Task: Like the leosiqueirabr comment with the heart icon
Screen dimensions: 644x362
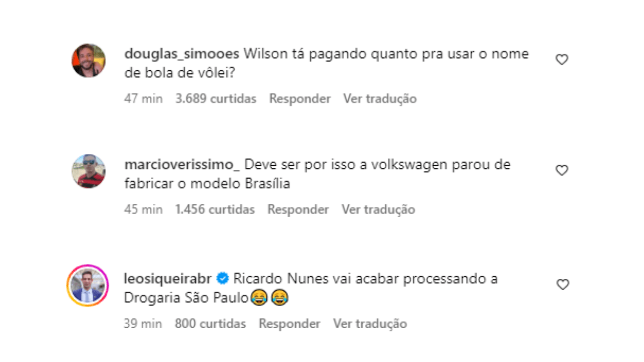Action: coord(562,285)
